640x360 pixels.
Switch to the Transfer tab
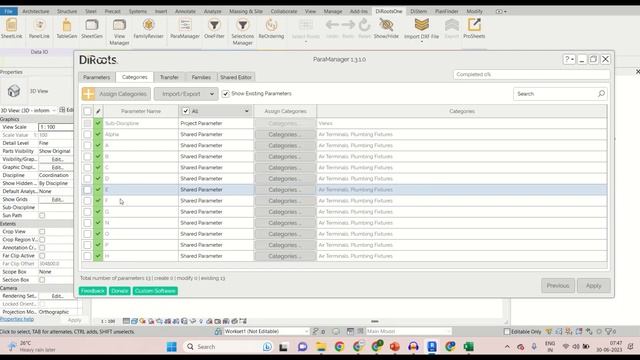(x=169, y=77)
